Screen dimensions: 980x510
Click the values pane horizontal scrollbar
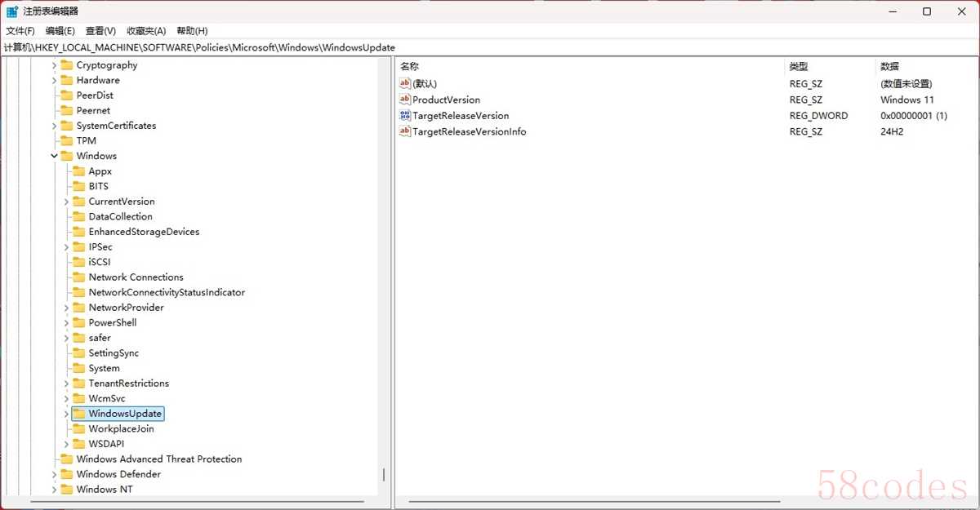pyautogui.click(x=594, y=501)
